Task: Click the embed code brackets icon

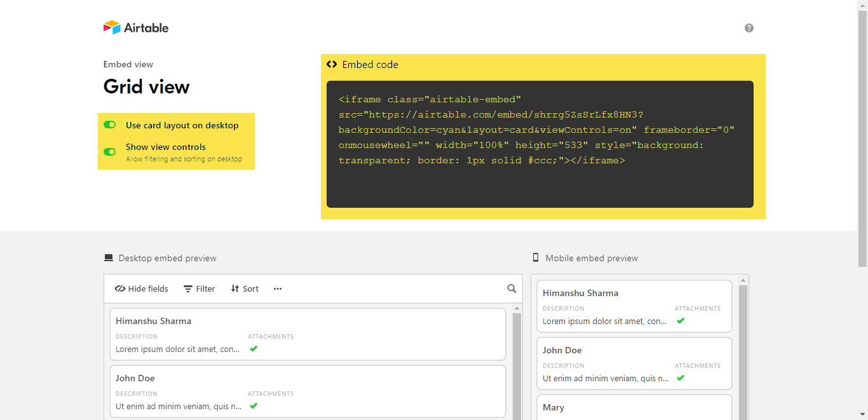Action: click(332, 64)
